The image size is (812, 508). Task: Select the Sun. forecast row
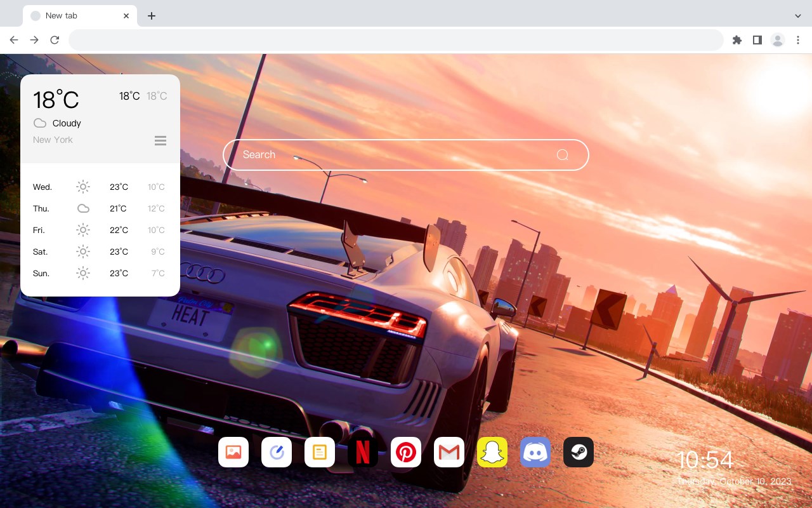coord(100,273)
